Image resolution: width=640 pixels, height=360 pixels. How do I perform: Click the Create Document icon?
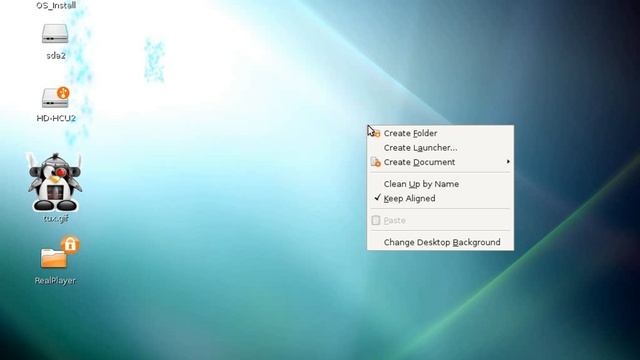(x=376, y=162)
